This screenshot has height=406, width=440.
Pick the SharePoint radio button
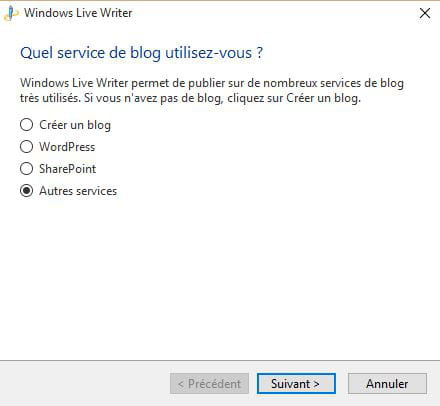point(27,169)
